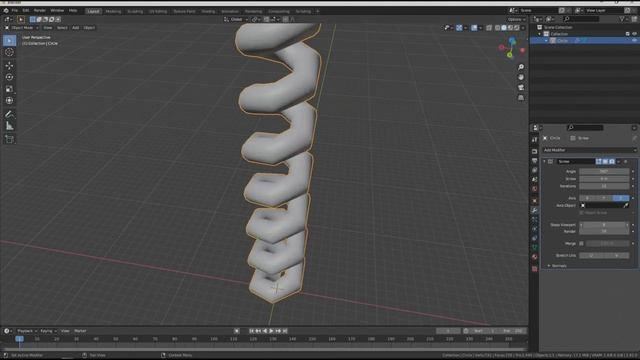Click the pan view hand icon
The height and width of the screenshot is (360, 640).
[521, 77]
